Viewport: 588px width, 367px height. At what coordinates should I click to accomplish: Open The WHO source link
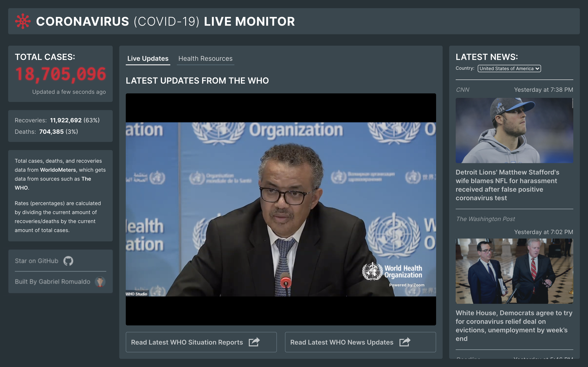86,179
